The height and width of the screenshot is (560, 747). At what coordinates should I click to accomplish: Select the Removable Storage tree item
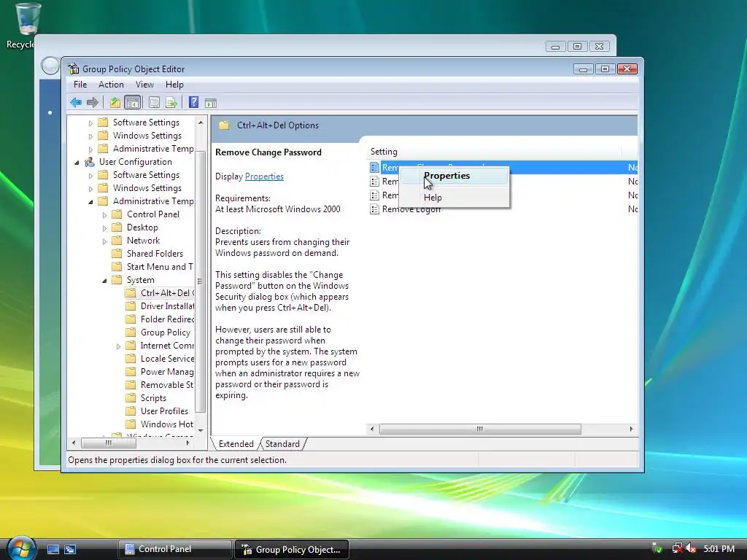point(167,385)
